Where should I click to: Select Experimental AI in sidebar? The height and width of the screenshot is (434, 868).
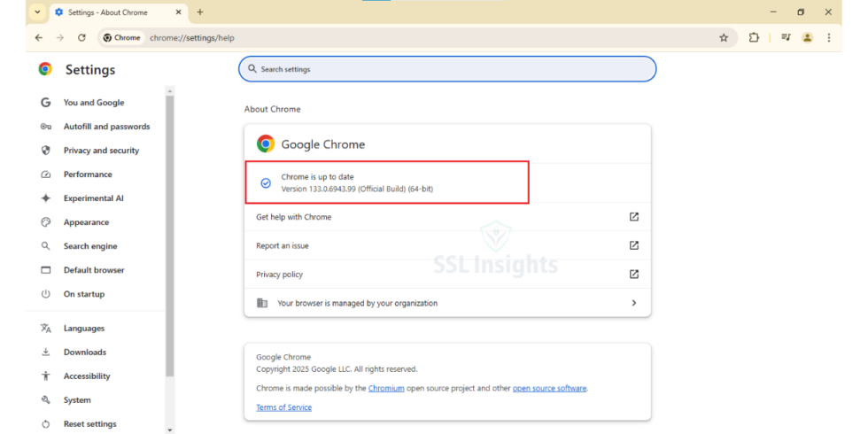93,198
